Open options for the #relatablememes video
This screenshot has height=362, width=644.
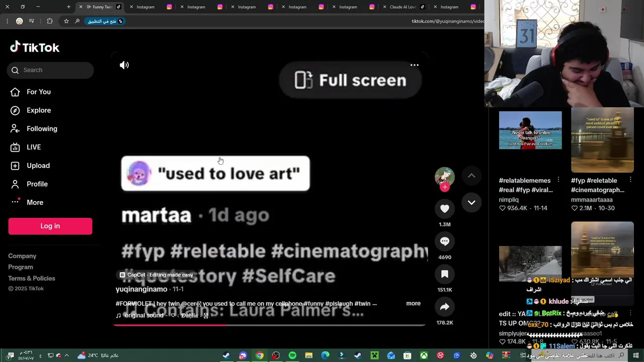[x=558, y=180]
